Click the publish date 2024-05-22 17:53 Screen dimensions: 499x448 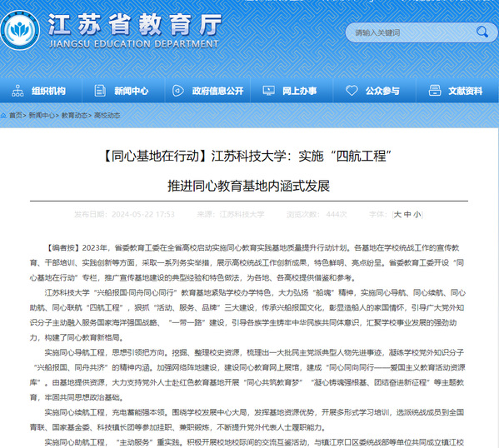click(x=143, y=215)
